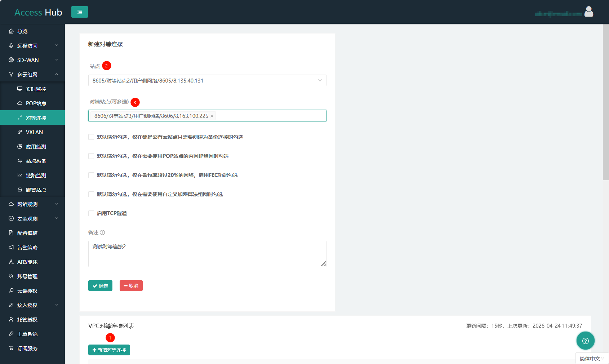The height and width of the screenshot is (364, 609).
Task: Click the 实时监控 monitor icon
Action: (20, 89)
